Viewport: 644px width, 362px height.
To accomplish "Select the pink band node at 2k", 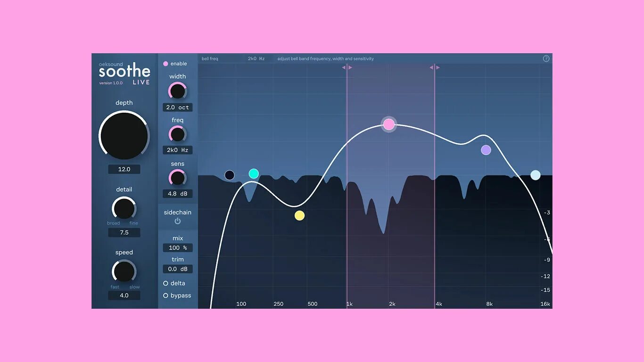I will [x=389, y=124].
